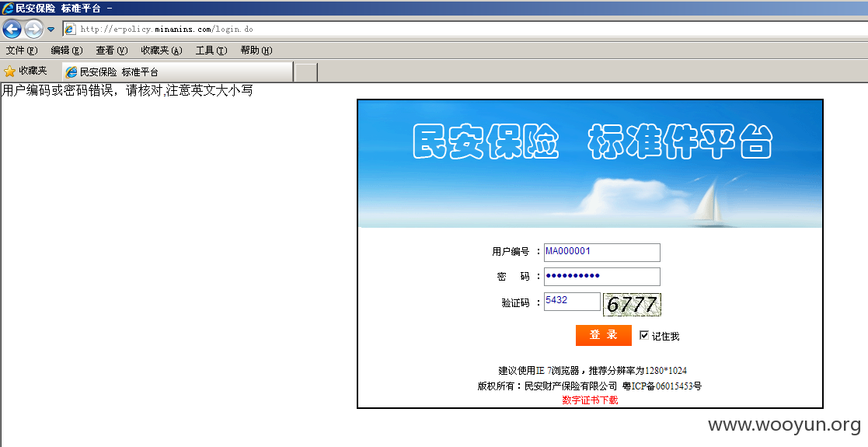Click the 收藏夹 favorites star button
The width and height of the screenshot is (868, 447).
pos(26,71)
